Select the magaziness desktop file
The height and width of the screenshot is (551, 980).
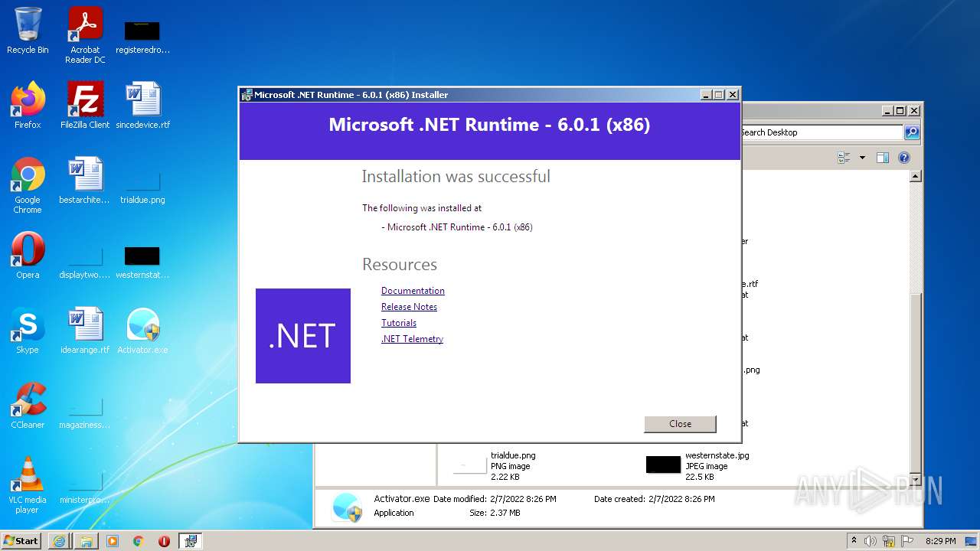[x=85, y=412]
